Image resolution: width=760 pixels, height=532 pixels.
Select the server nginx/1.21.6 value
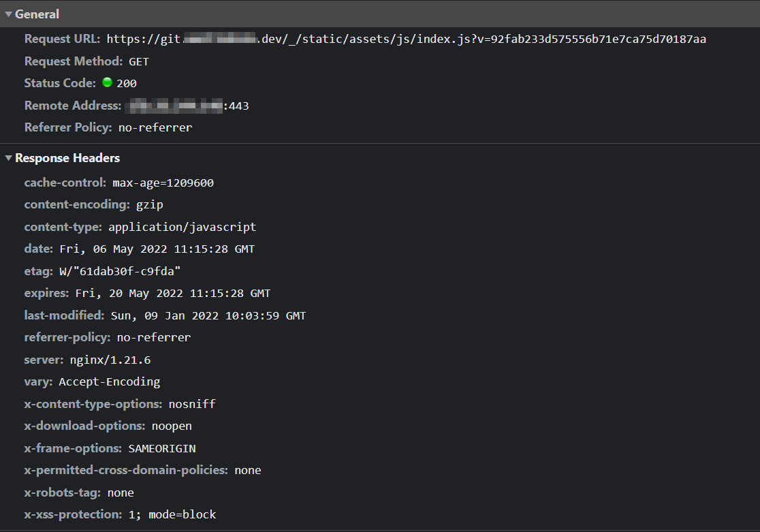[110, 359]
